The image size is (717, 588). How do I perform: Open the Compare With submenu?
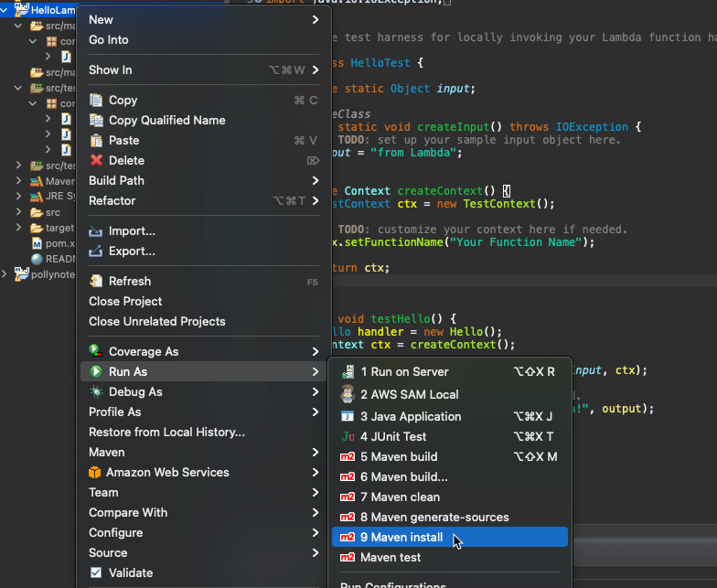(203, 512)
